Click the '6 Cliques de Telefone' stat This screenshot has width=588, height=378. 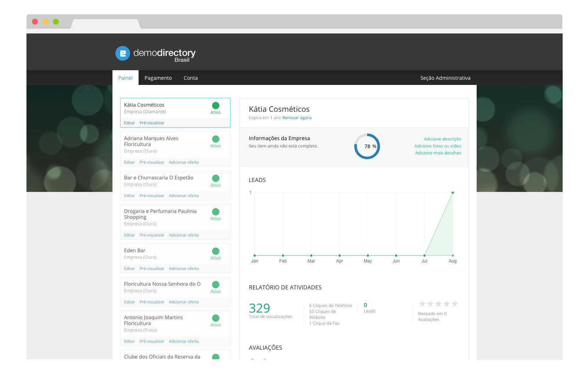pos(330,306)
